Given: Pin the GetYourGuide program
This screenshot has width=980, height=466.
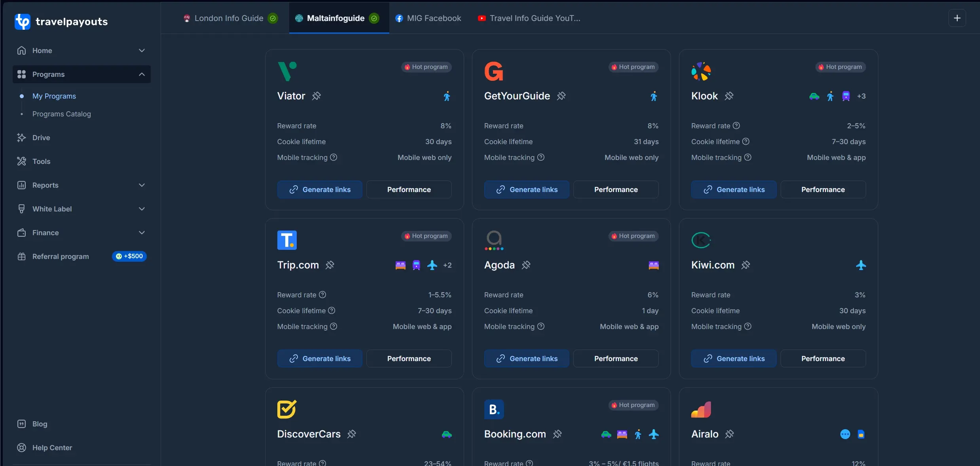Looking at the screenshot, I should [x=561, y=96].
